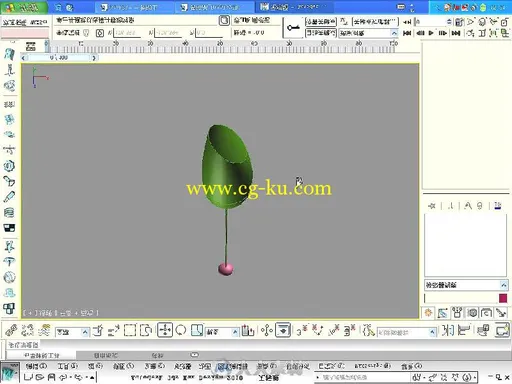
Task: Toggle the Angle Snap button
Action: click(318, 331)
